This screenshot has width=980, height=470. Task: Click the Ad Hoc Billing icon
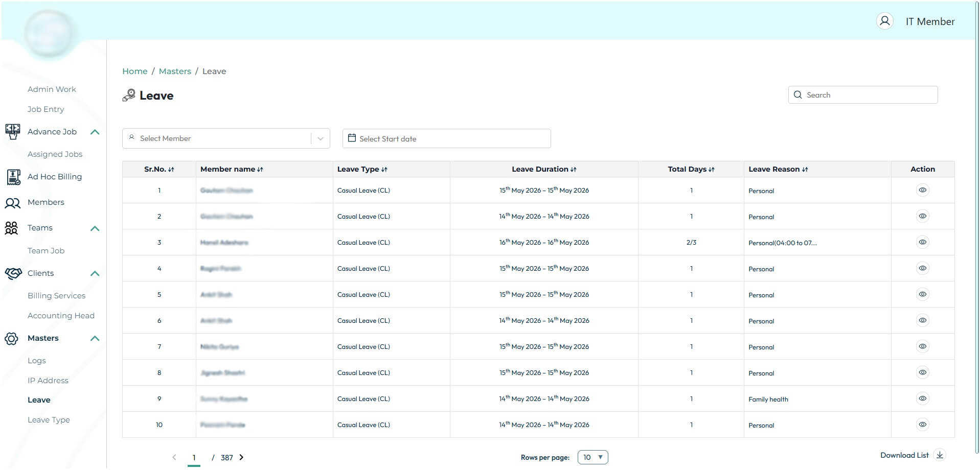point(13,177)
